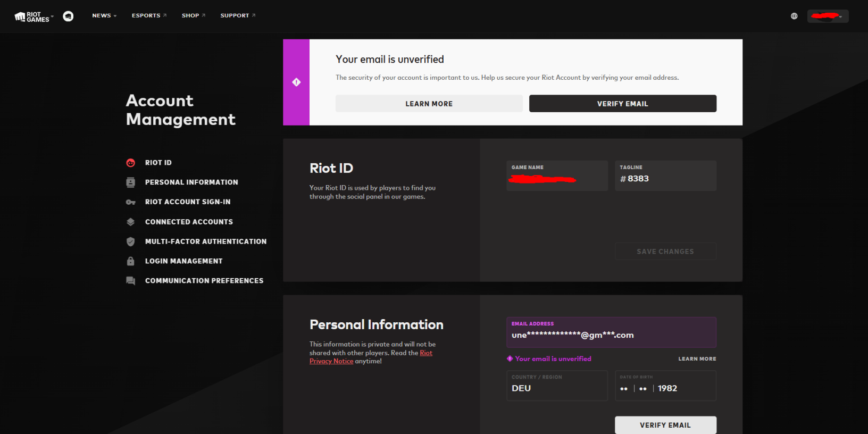Click the round Riot fist icon
This screenshot has width=868, height=434.
pos(68,16)
